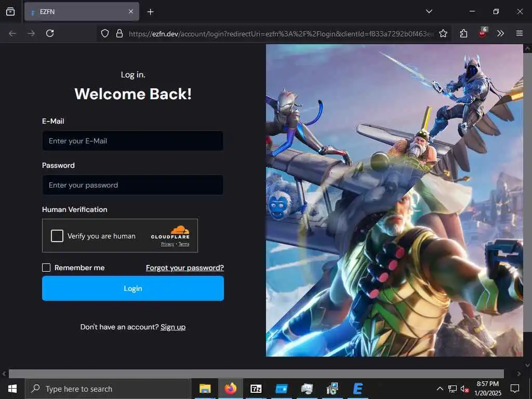Switch to Firefox on taskbar
This screenshot has width=532, height=399.
point(230,389)
